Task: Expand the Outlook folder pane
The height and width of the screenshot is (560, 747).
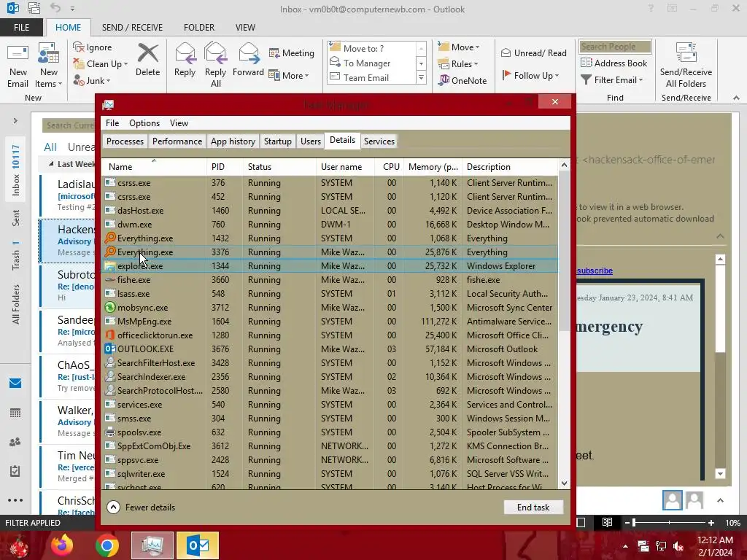Action: tap(15, 121)
